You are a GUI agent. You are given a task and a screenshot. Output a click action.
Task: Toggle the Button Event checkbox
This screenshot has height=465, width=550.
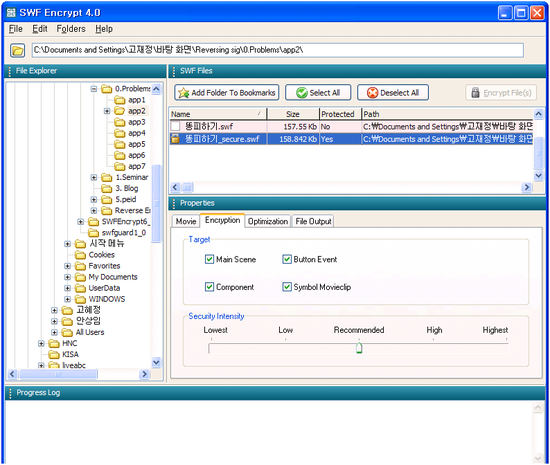pos(287,260)
